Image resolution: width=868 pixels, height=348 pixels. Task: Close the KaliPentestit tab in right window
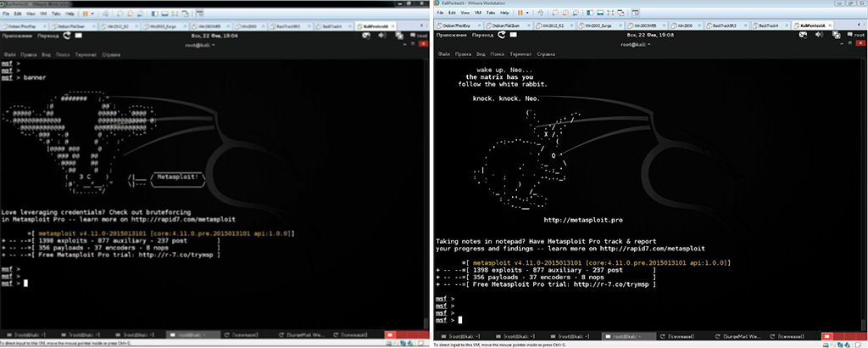coord(830,25)
